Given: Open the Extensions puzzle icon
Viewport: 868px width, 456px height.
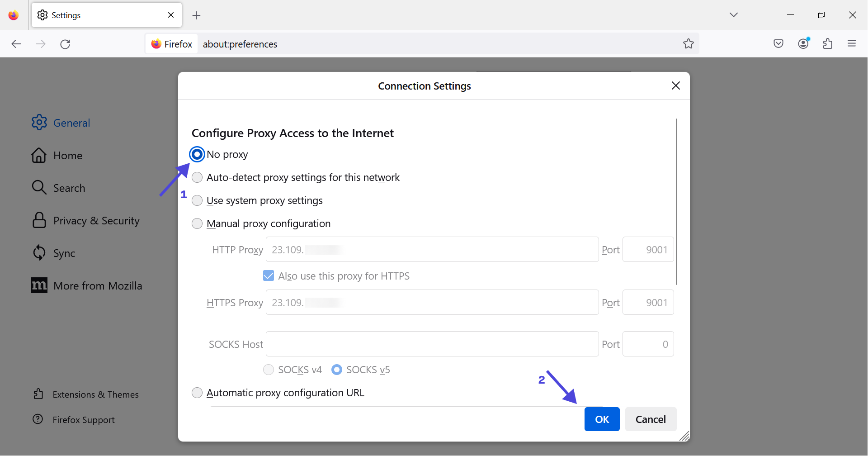Looking at the screenshot, I should click(x=828, y=44).
